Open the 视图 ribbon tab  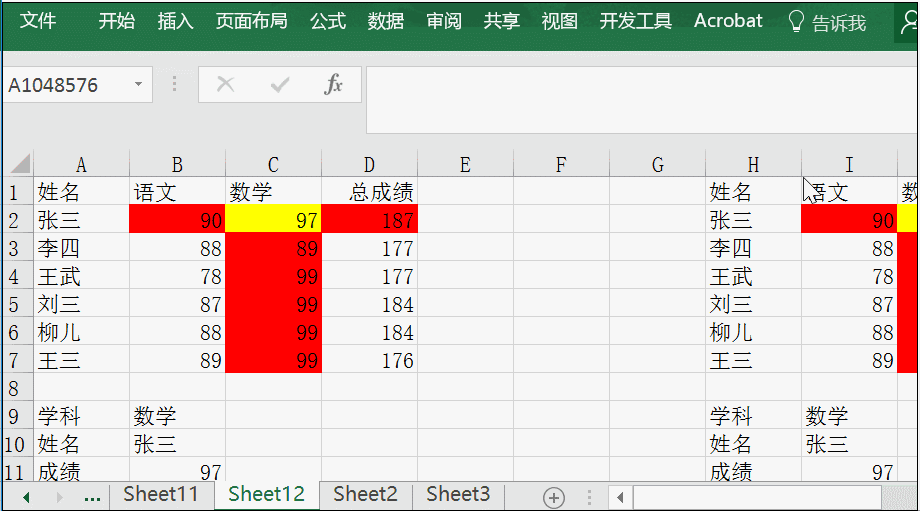[559, 21]
